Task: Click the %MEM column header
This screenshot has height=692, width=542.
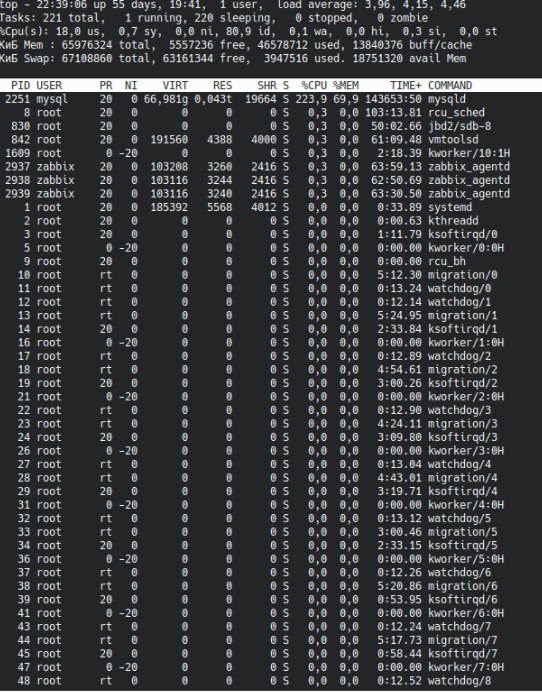Action: (346, 85)
